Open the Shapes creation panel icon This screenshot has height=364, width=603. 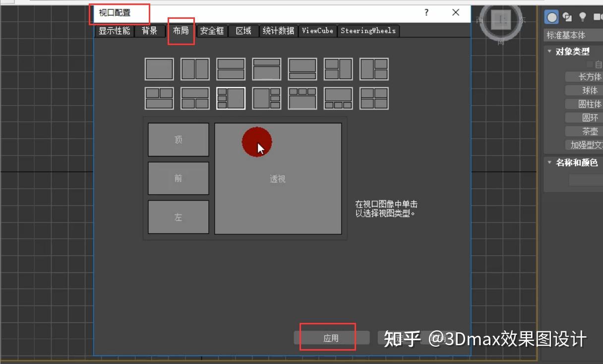[566, 17]
